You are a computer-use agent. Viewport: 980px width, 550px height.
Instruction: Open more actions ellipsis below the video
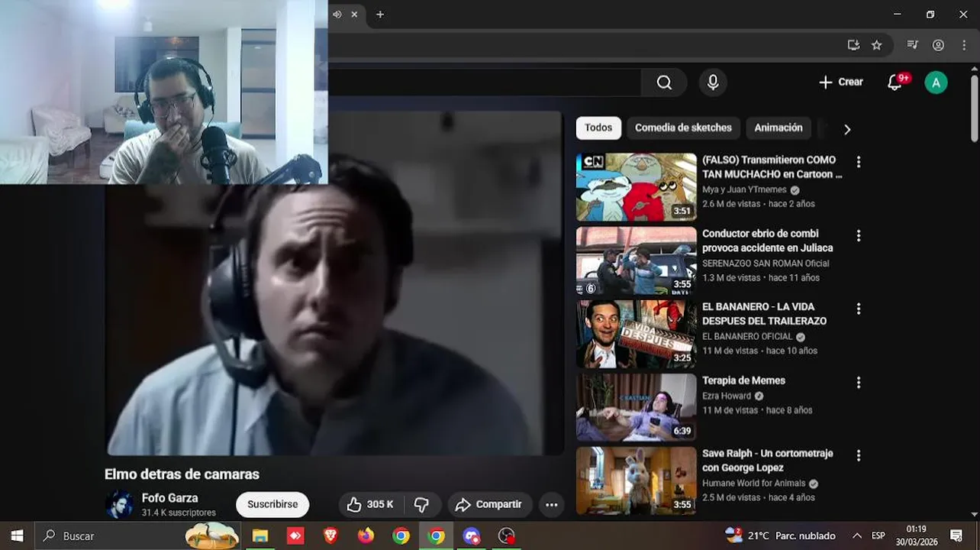[x=551, y=504]
